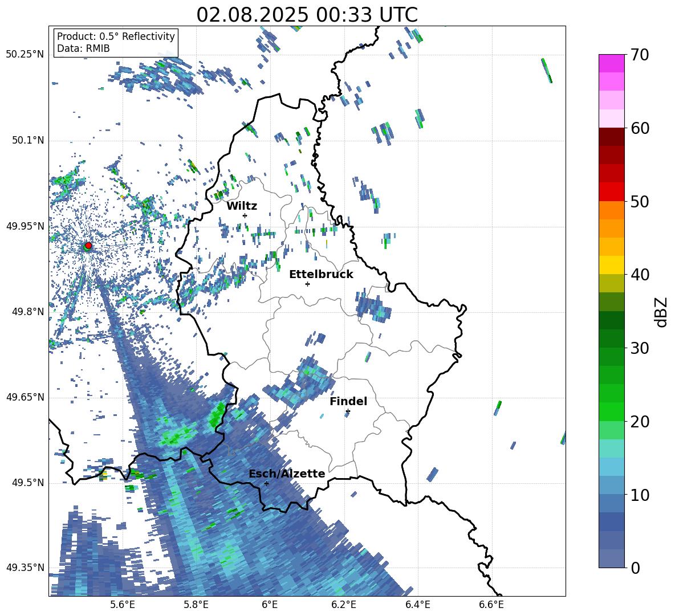Click the olive colorbar segment below 40
Image resolution: width=675 pixels, height=616 pixels.
(611, 283)
